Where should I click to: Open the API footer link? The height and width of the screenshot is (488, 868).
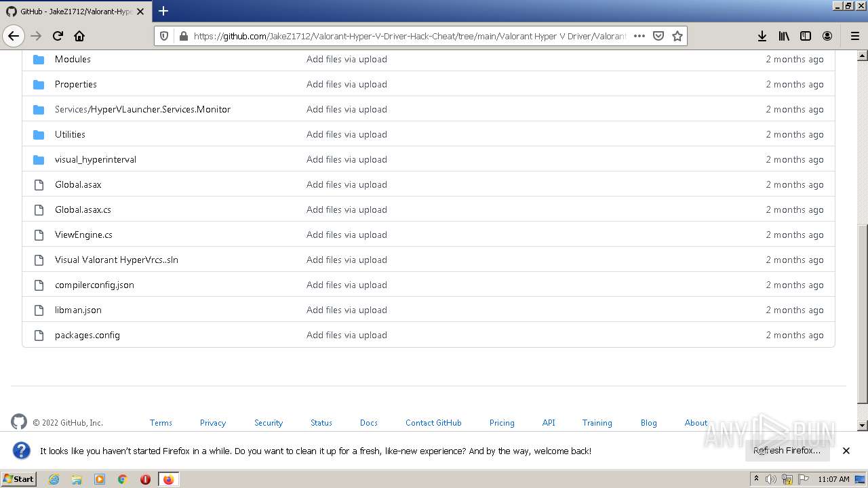click(x=549, y=422)
